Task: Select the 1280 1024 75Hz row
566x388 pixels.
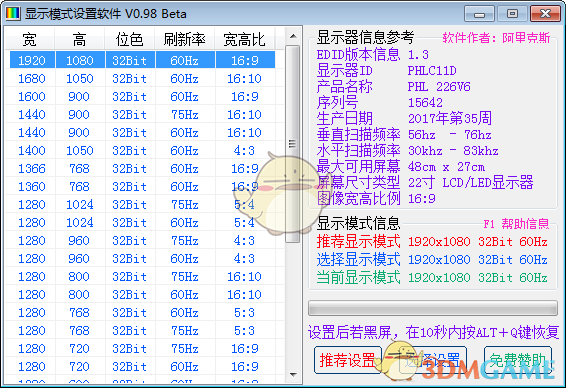Action: click(142, 205)
